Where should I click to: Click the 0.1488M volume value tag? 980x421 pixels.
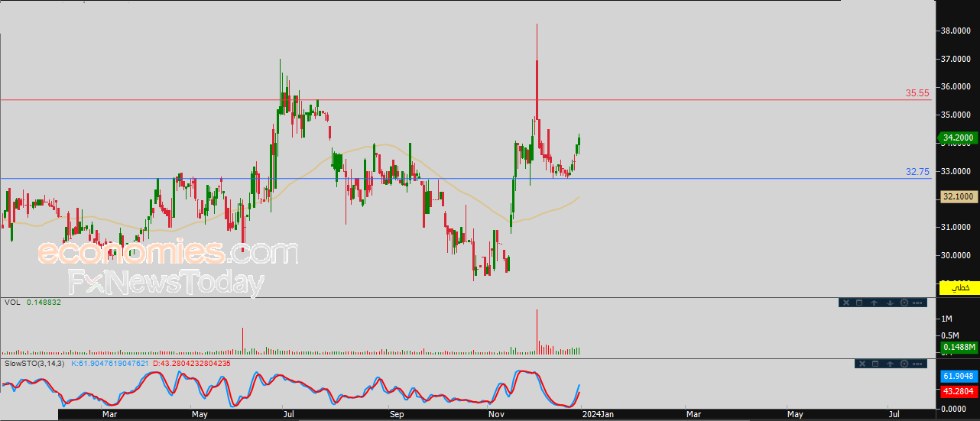coord(959,347)
